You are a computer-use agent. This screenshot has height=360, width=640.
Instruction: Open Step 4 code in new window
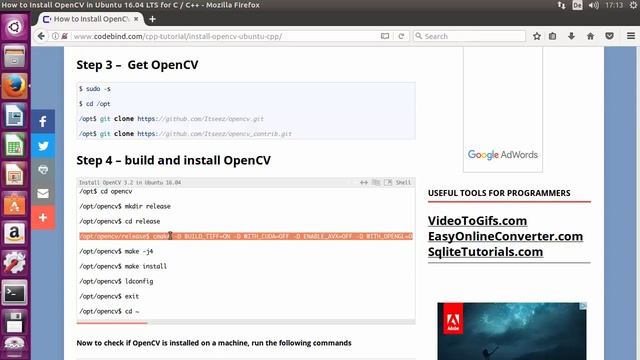(x=388, y=182)
